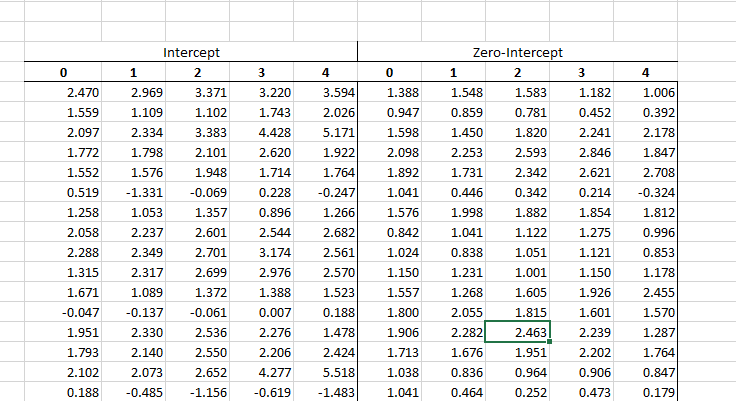Viewport: 736px width, 401px height.
Task: Select cell showing 2.253
Action: 453,152
